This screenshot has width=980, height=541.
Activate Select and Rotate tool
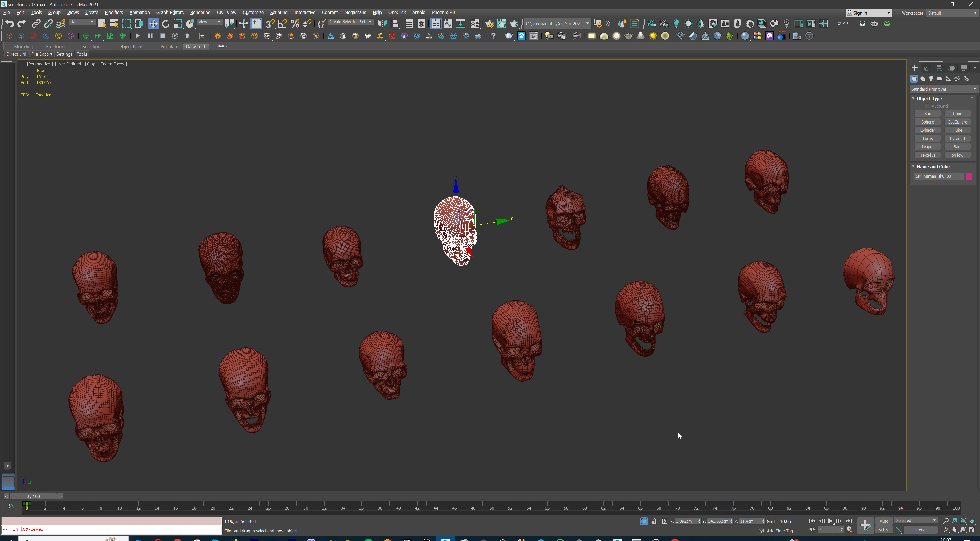tap(165, 23)
